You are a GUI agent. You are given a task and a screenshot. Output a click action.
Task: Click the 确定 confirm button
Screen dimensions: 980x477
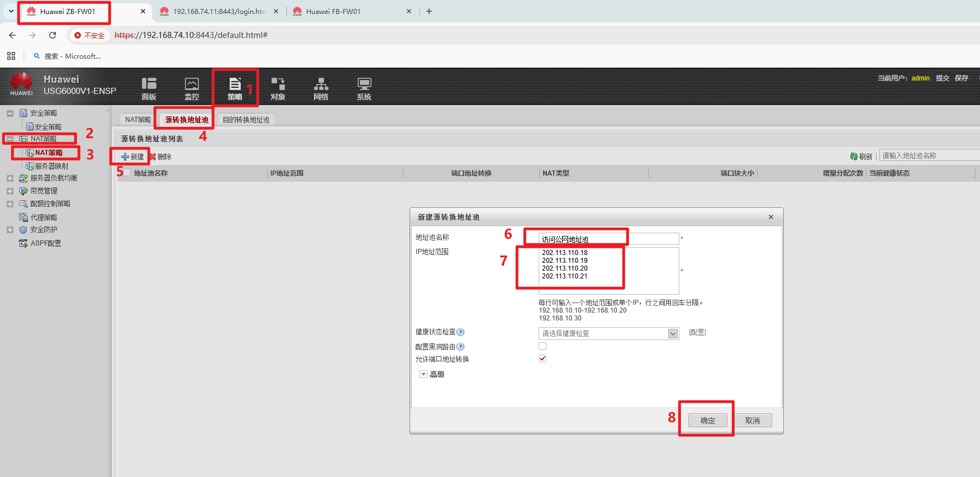click(707, 421)
